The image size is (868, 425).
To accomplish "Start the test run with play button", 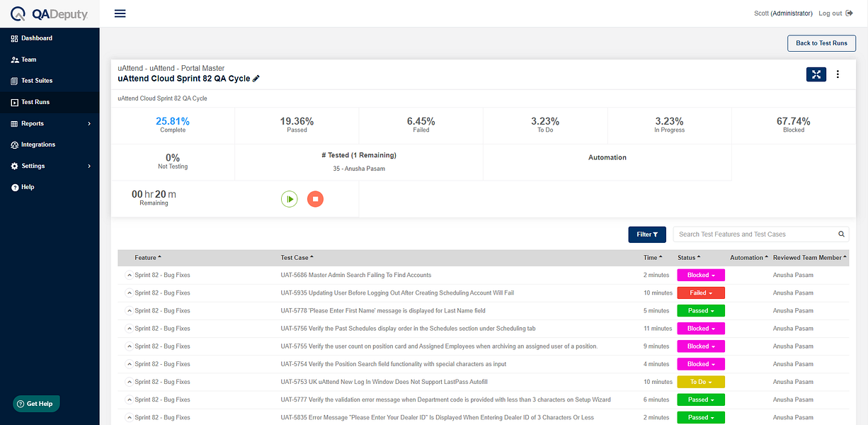I will pyautogui.click(x=289, y=199).
